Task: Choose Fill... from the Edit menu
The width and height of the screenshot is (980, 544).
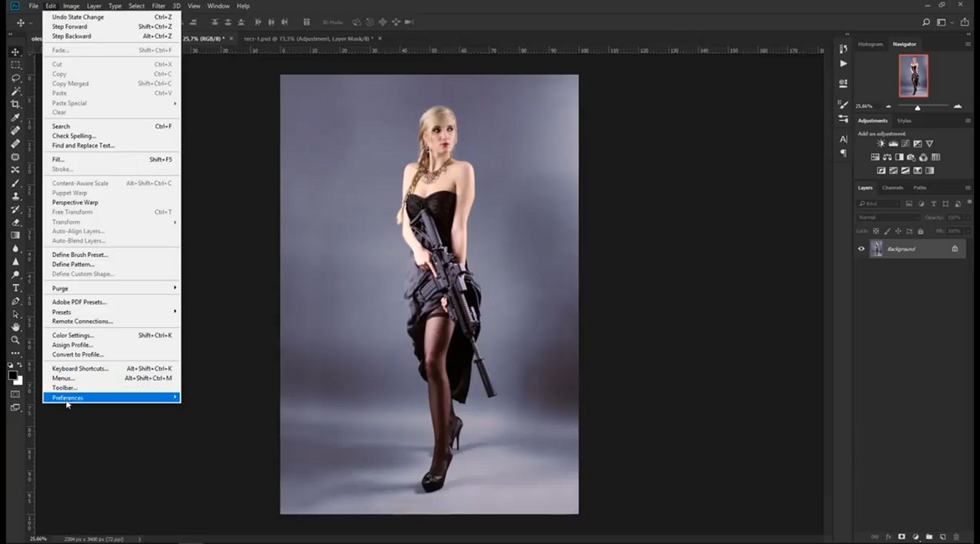Action: pyautogui.click(x=112, y=160)
